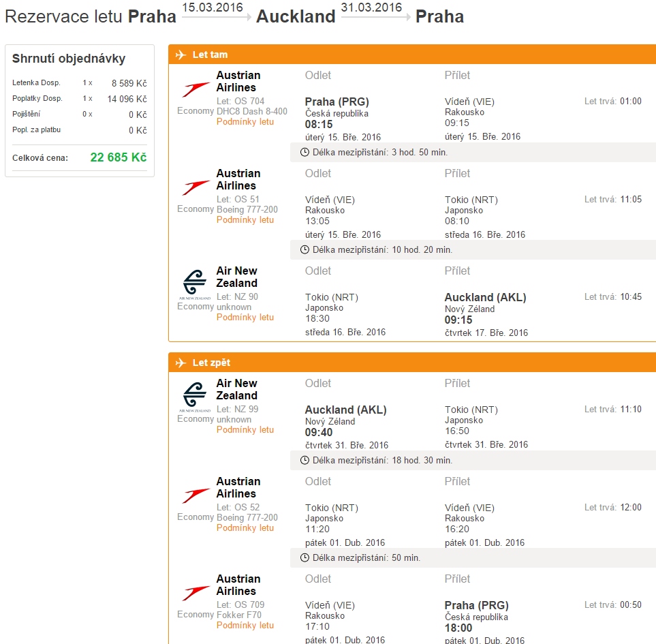Click the arrow under date 31.03.2016

(x=376, y=17)
